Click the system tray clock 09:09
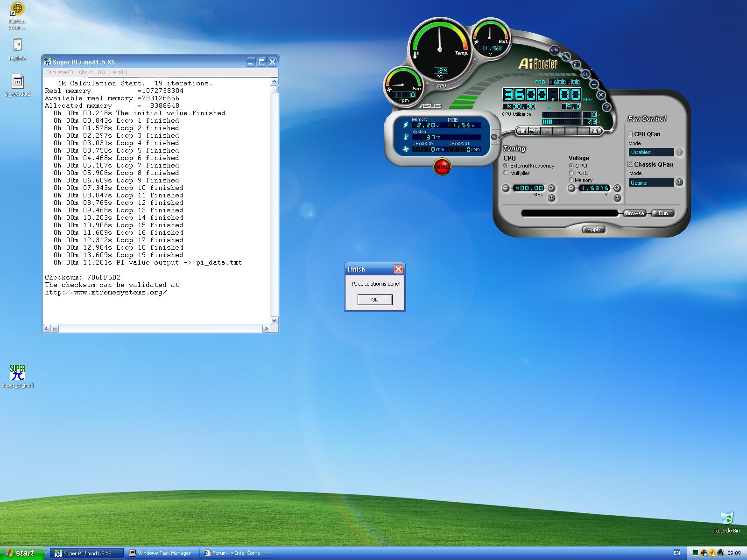Image resolution: width=747 pixels, height=560 pixels. pyautogui.click(x=734, y=553)
